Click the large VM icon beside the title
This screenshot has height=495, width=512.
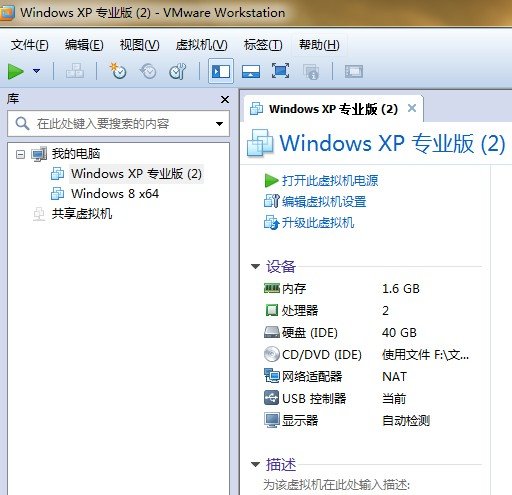coord(260,143)
